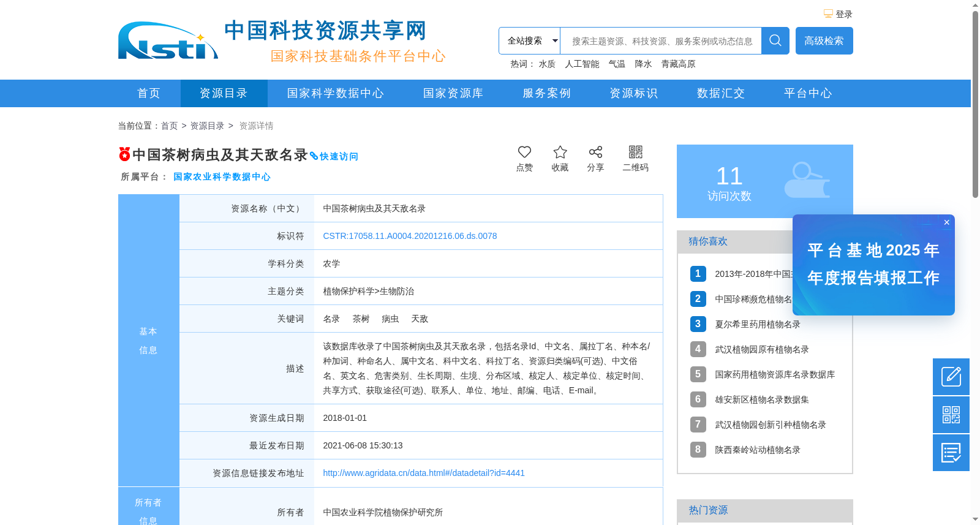Click owner 中国农业科学院植物保护研究所
This screenshot has height=525, width=980.
383,512
